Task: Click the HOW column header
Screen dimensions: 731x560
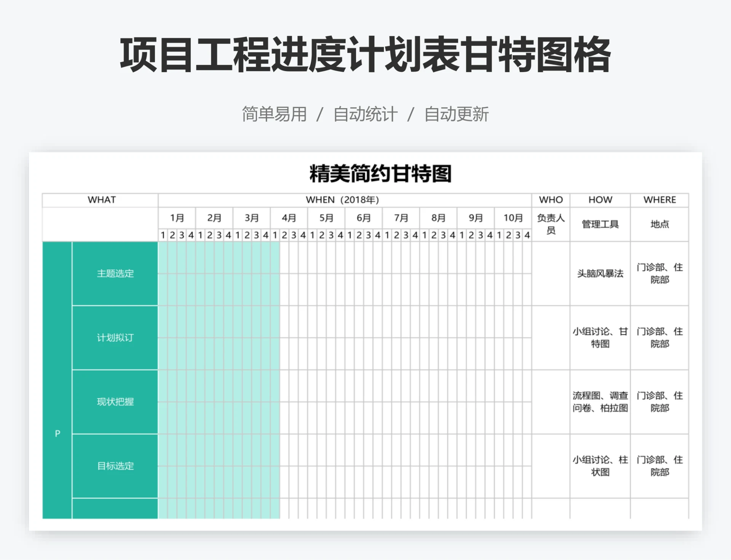Action: point(600,200)
